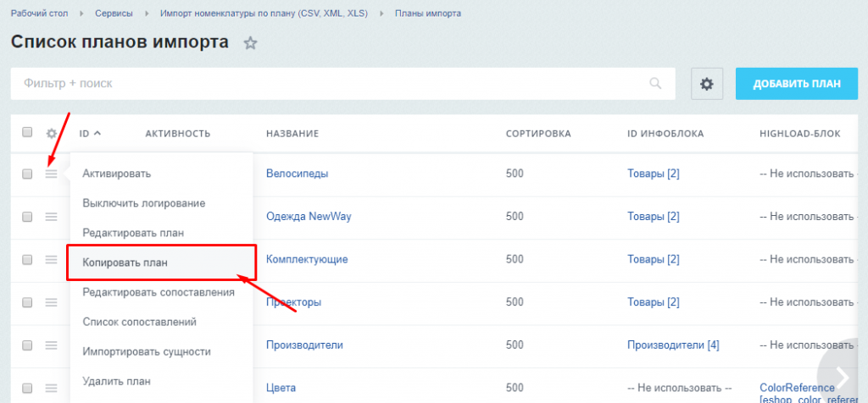
Task: Sort table by ID column
Action: click(x=90, y=133)
